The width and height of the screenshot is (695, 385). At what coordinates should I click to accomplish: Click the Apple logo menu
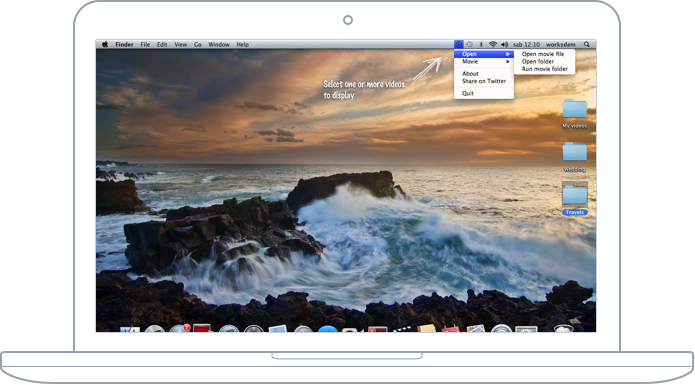point(105,44)
